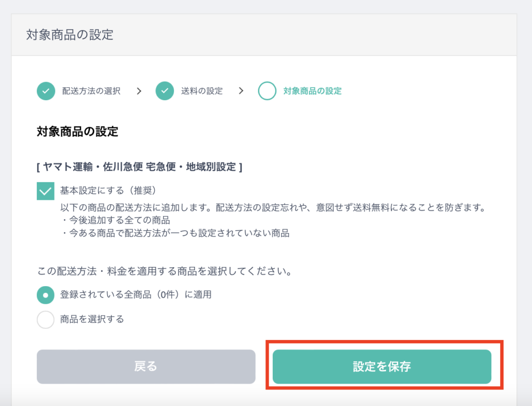
Task: Click the chevron arrow after 配送方法の選択
Action: pos(139,91)
